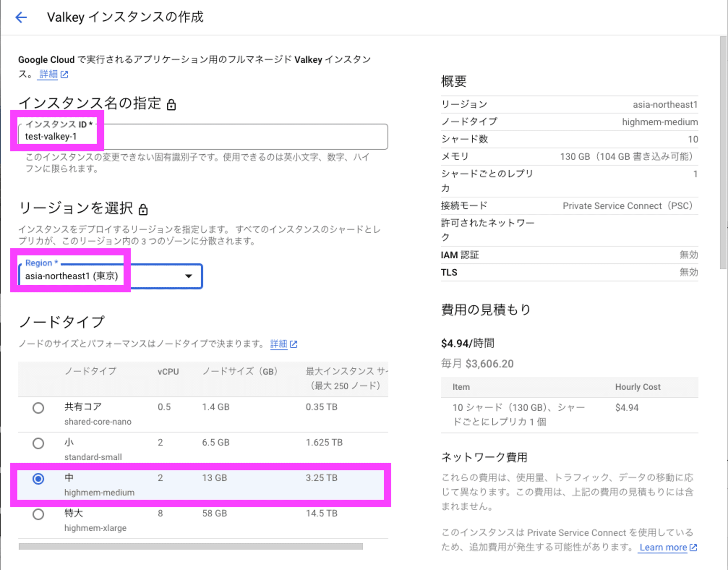Click the external-link icon beside the ノードタイプ 詳細

tap(294, 344)
